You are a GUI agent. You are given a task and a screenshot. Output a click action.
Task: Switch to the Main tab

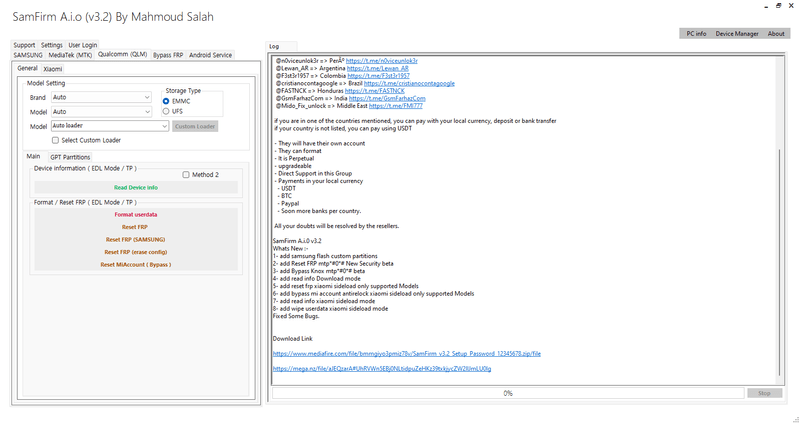click(34, 156)
